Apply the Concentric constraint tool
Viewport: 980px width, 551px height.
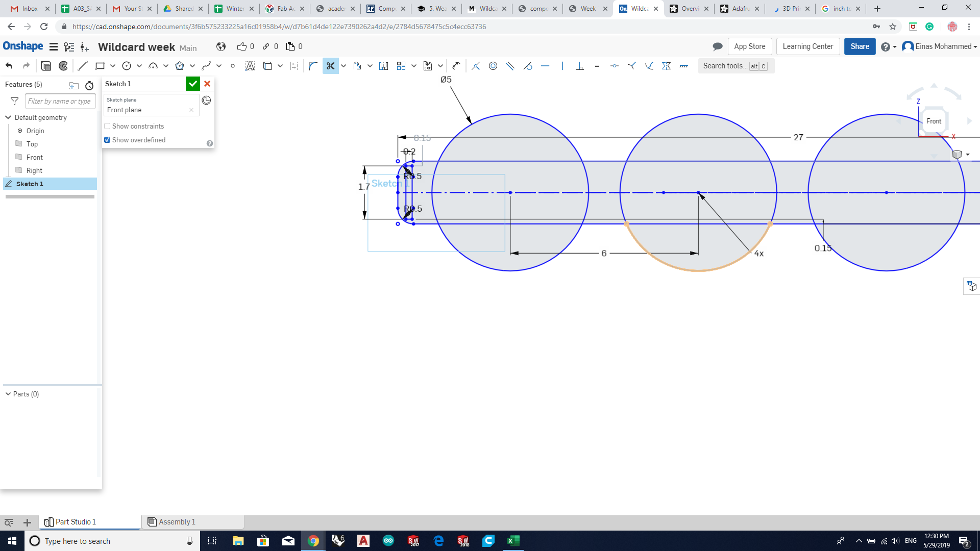493,66
